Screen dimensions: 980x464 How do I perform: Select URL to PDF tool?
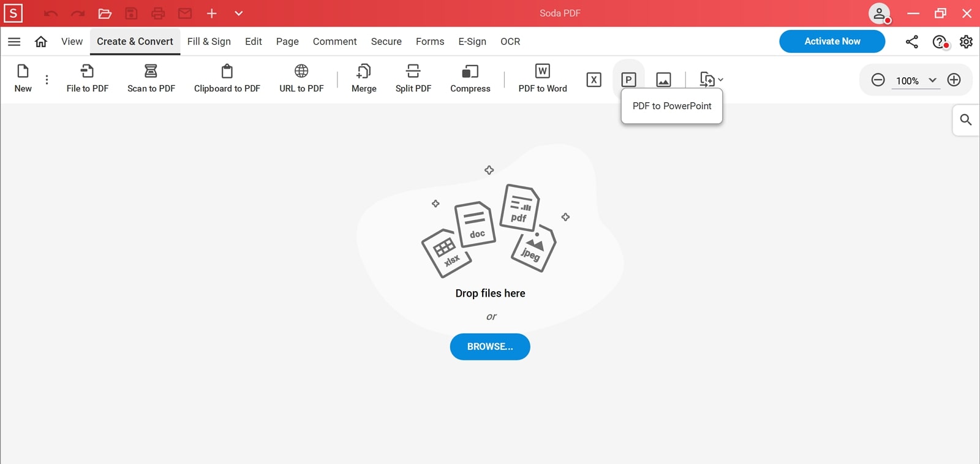301,78
